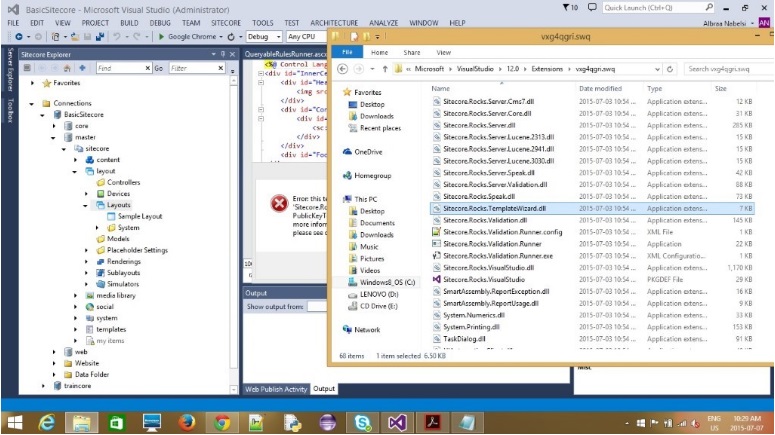
Task: Open OneDrive in File Explorer navigation pane
Action: pos(368,152)
